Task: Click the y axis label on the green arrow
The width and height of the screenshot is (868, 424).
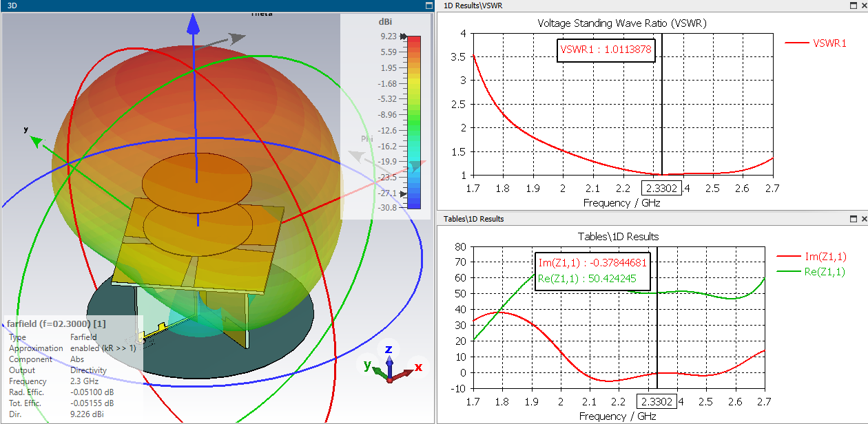Action: [26, 129]
